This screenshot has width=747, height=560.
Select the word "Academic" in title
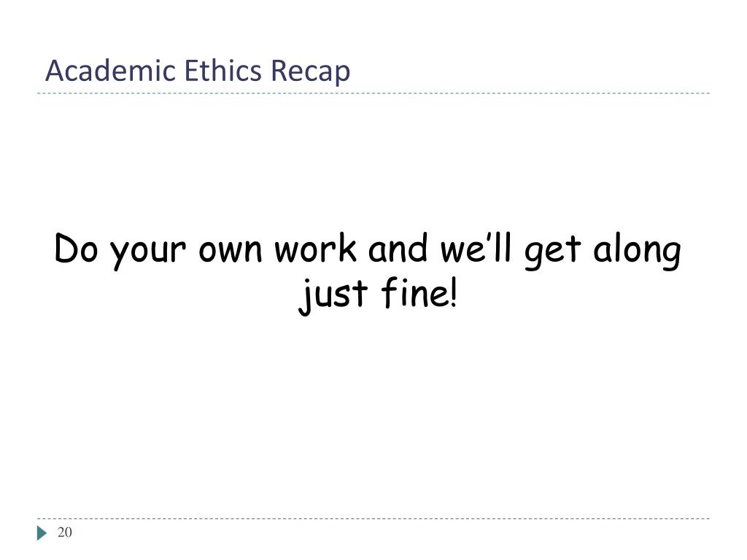tap(111, 71)
